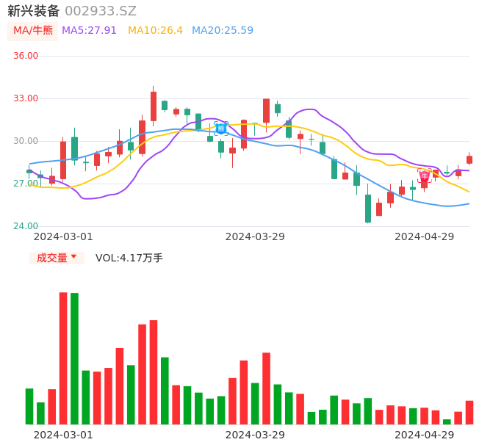Screen dimensions: 504x445
Task: Click the 24.00 price axis label
Action: coord(26,226)
